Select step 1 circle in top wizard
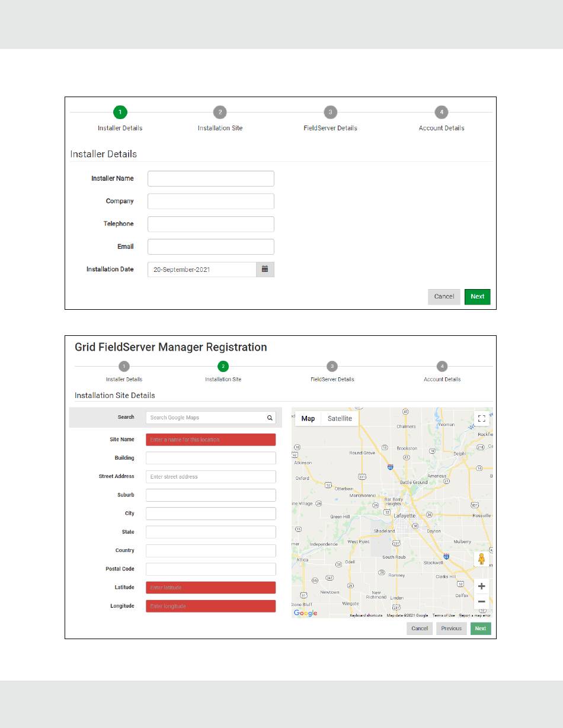This screenshot has width=563, height=728. (x=120, y=112)
